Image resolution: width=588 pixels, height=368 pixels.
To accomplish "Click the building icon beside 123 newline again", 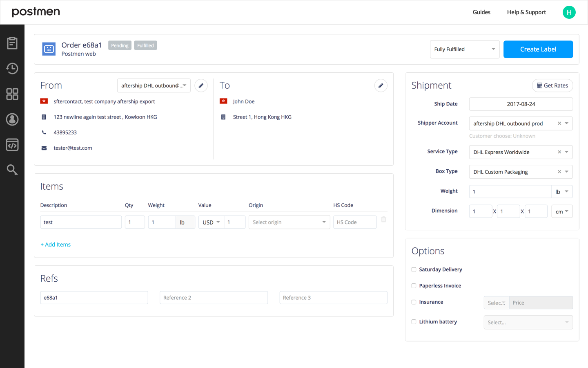I will [x=44, y=117].
